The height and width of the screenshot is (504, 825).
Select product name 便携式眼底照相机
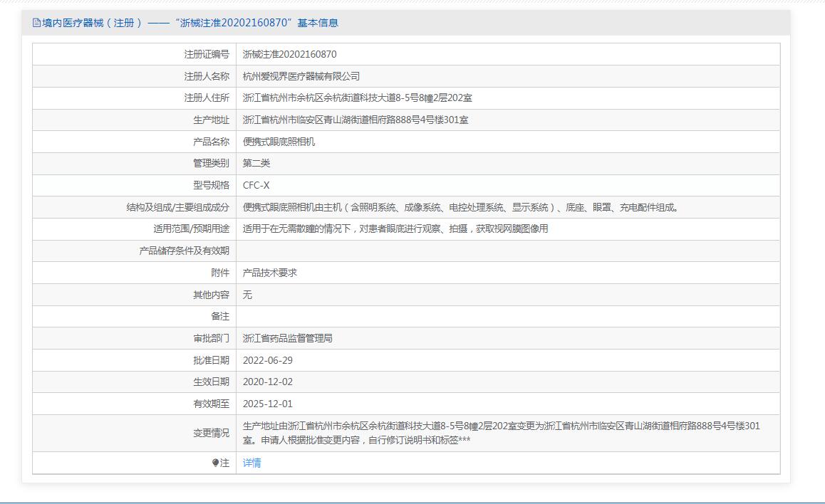(x=279, y=142)
